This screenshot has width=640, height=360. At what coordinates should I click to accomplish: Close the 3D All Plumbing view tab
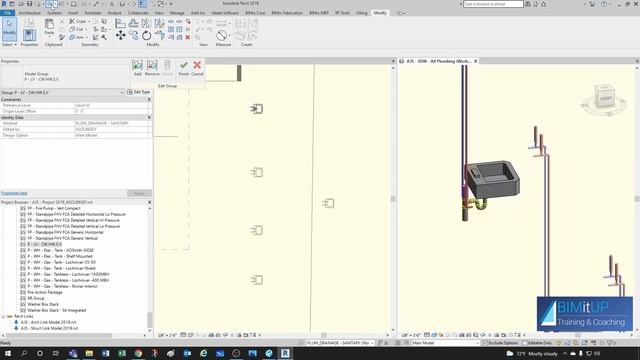click(476, 61)
